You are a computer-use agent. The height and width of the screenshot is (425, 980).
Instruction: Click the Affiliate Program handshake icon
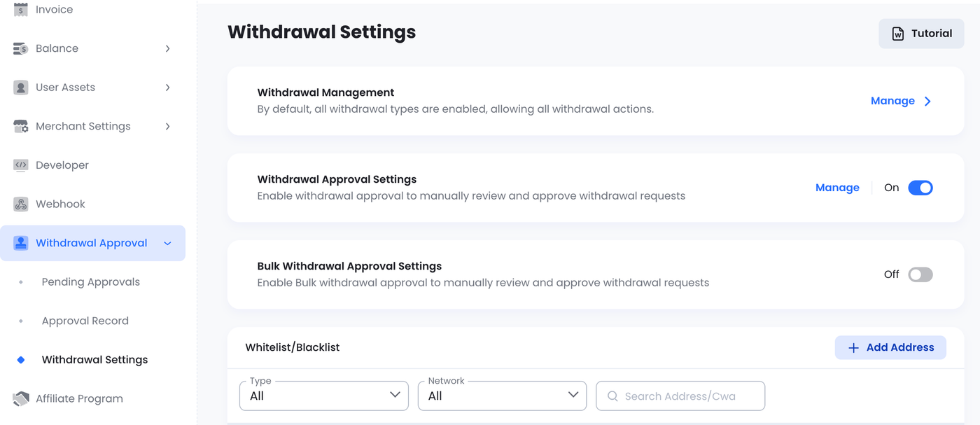pyautogui.click(x=21, y=398)
